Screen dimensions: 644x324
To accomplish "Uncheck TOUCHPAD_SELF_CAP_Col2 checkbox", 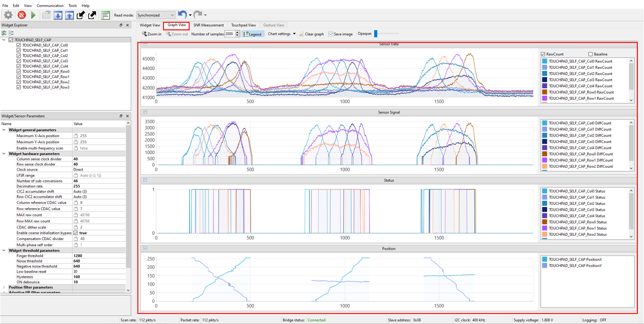I will 19,56.
